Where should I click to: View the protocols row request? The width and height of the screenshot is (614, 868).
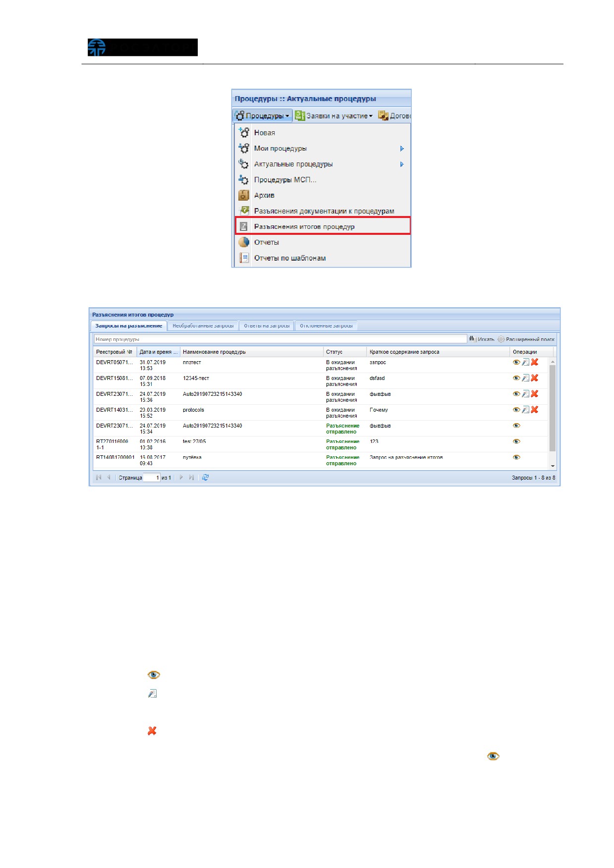tap(516, 410)
